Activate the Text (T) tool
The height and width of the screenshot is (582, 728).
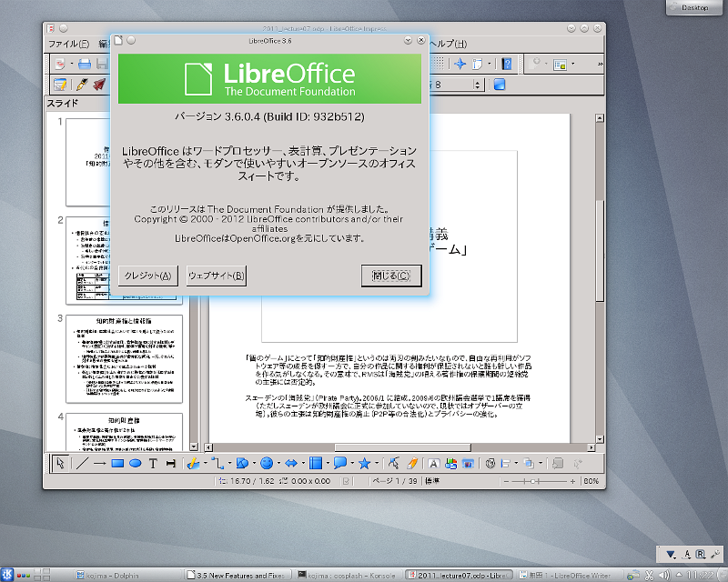[153, 463]
